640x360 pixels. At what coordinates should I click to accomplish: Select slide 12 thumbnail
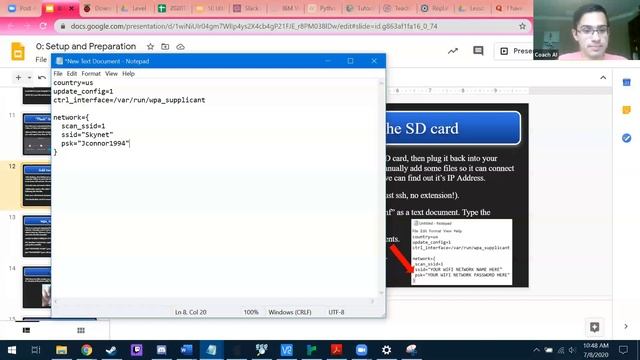(x=37, y=185)
